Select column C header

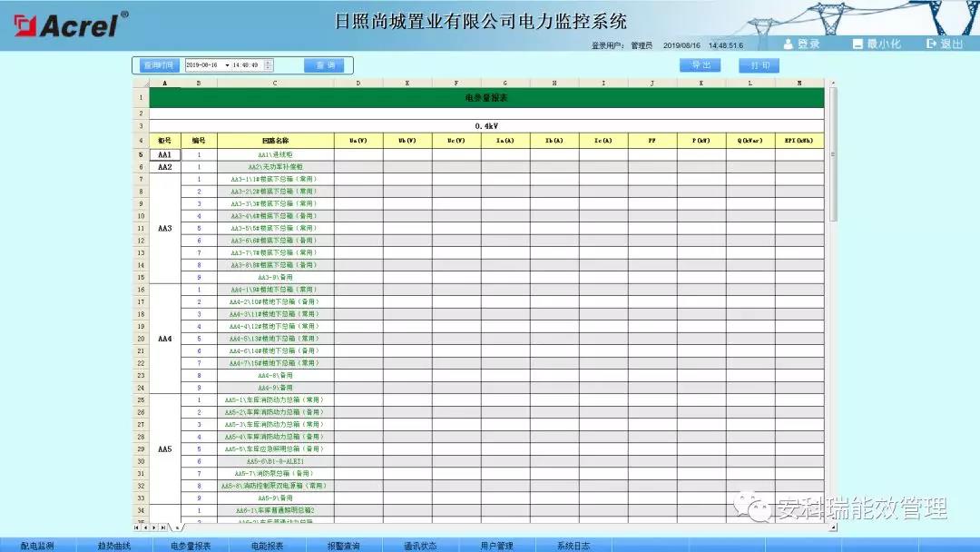275,84
